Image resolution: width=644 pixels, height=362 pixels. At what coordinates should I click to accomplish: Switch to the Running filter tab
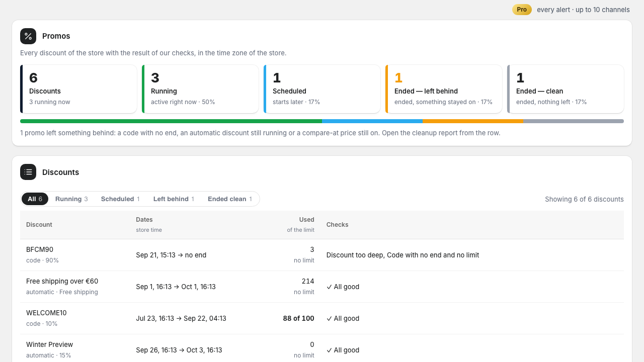coord(71,199)
